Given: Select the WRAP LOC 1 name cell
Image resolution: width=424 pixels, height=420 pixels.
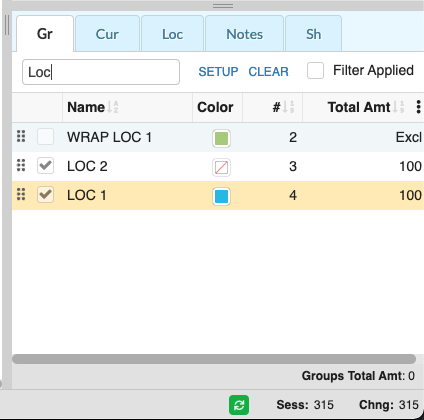Looking at the screenshot, I should [109, 137].
